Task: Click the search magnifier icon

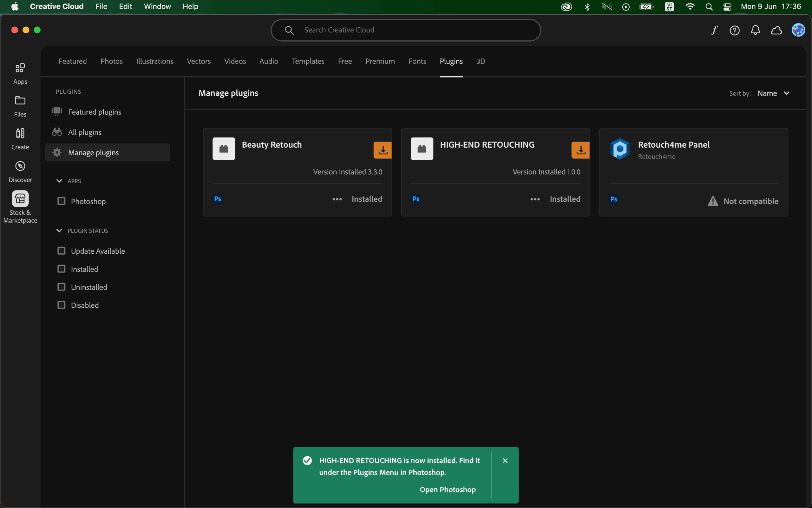Action: point(289,30)
